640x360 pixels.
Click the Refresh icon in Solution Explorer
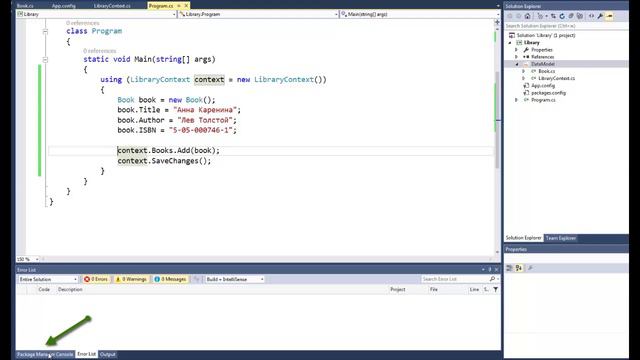click(x=562, y=16)
